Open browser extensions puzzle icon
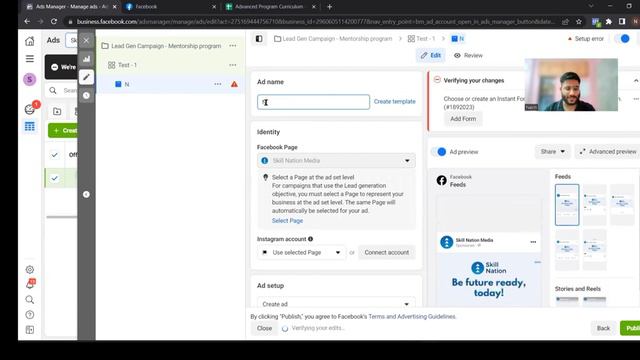This screenshot has width=640, height=360. point(609,21)
